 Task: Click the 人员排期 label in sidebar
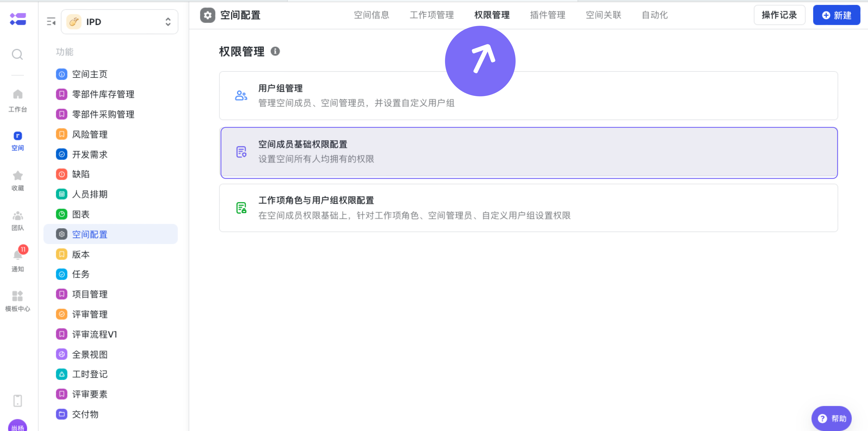pyautogui.click(x=90, y=194)
